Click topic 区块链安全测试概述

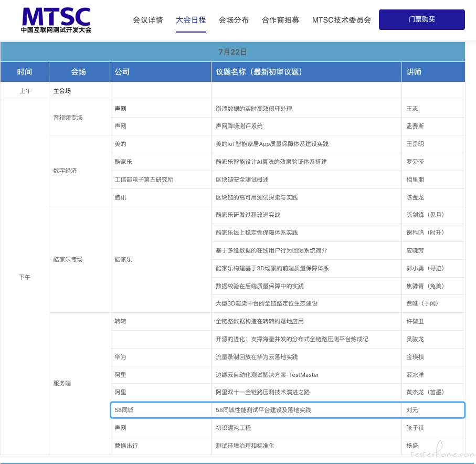[x=242, y=180]
